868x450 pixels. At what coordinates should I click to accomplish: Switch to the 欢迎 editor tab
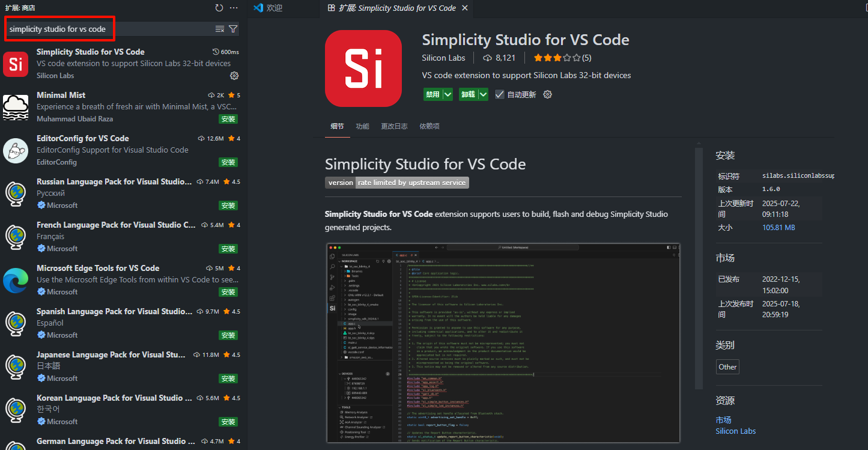click(x=275, y=9)
